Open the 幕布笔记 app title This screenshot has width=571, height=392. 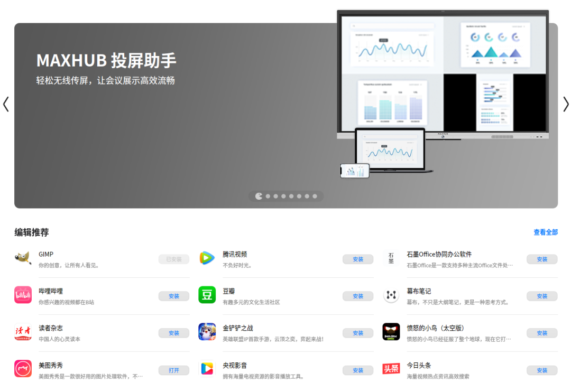(x=419, y=291)
